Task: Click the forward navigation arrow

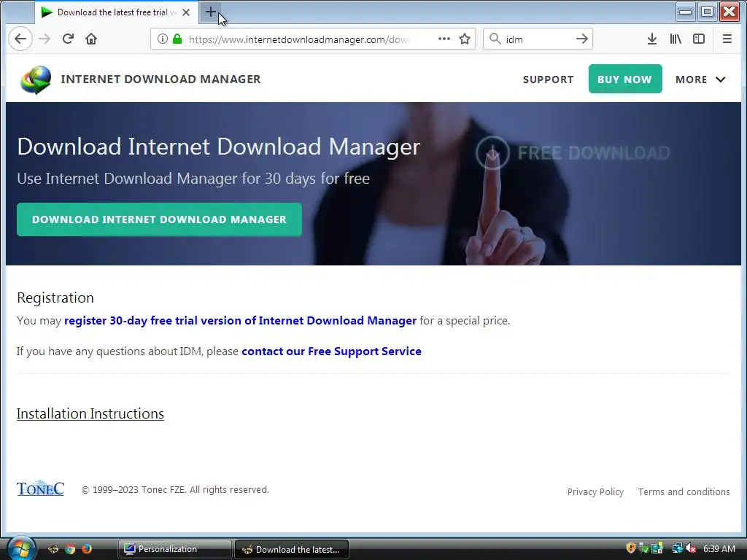Action: 44,39
